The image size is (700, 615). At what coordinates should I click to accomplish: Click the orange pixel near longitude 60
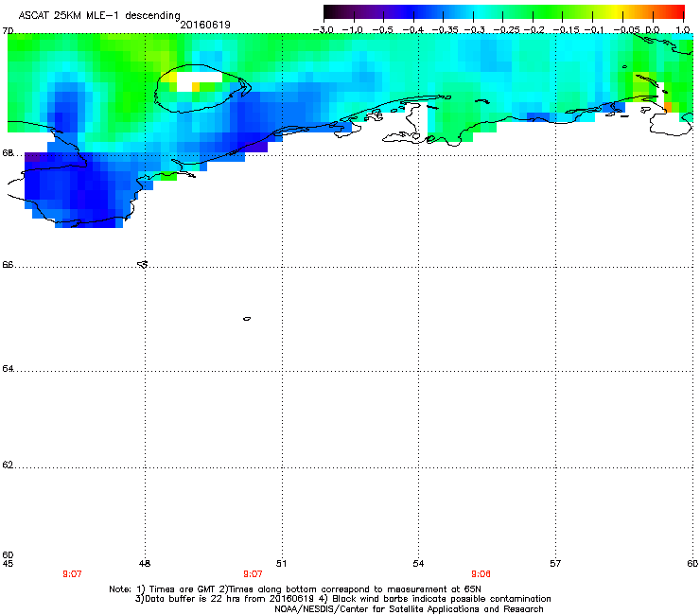point(668,107)
